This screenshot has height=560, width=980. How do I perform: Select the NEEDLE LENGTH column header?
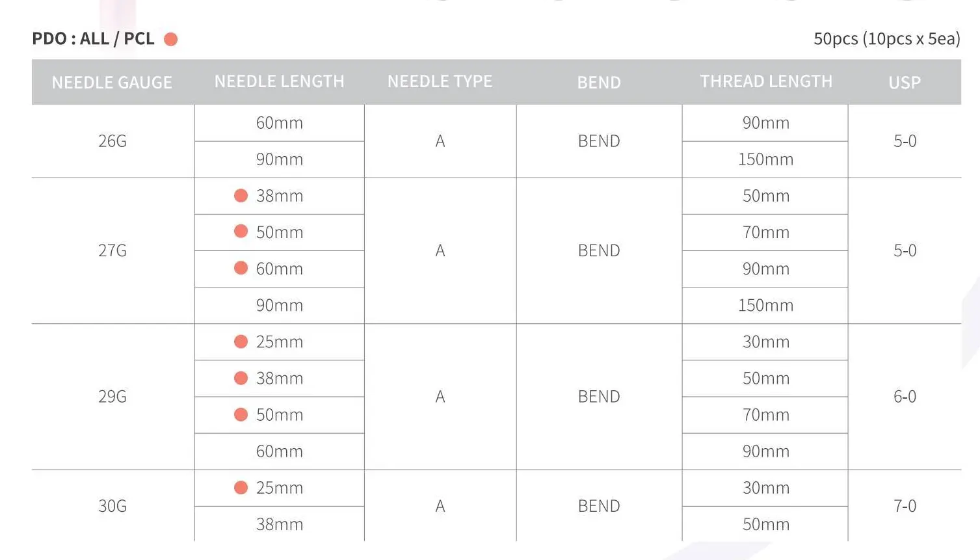pyautogui.click(x=279, y=81)
